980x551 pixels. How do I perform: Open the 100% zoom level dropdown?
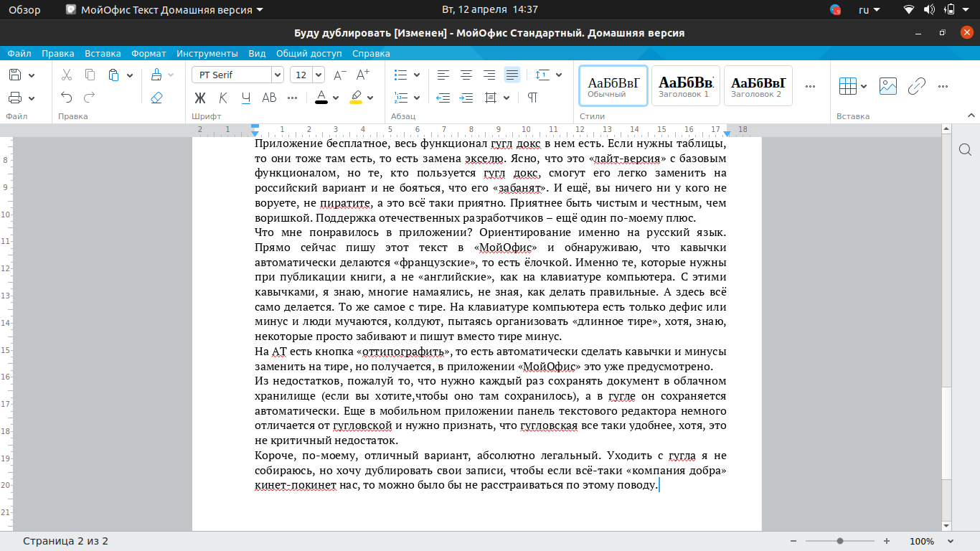coord(932,541)
